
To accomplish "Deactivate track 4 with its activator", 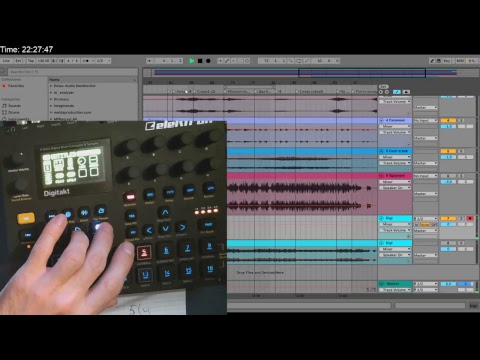I will 448,120.
